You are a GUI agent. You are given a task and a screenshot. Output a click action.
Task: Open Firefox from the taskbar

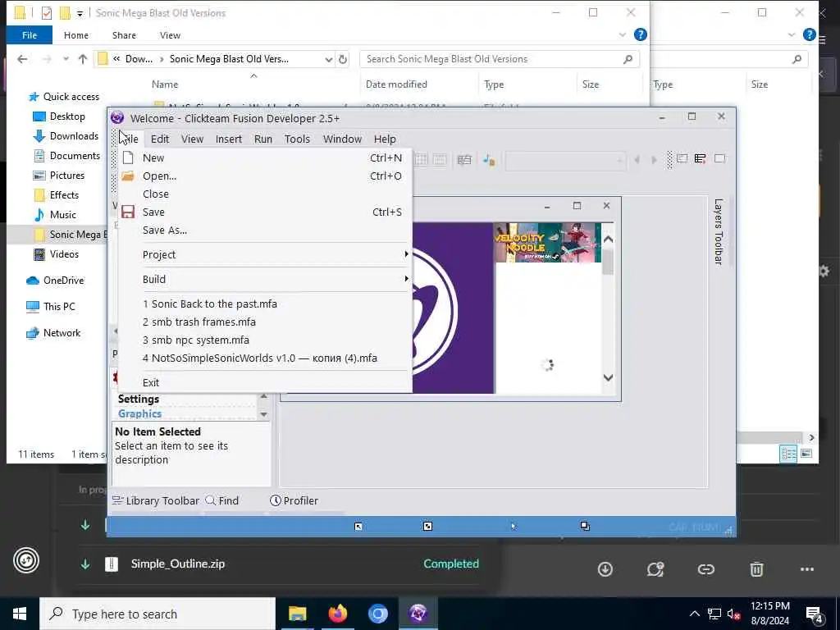[x=337, y=614]
